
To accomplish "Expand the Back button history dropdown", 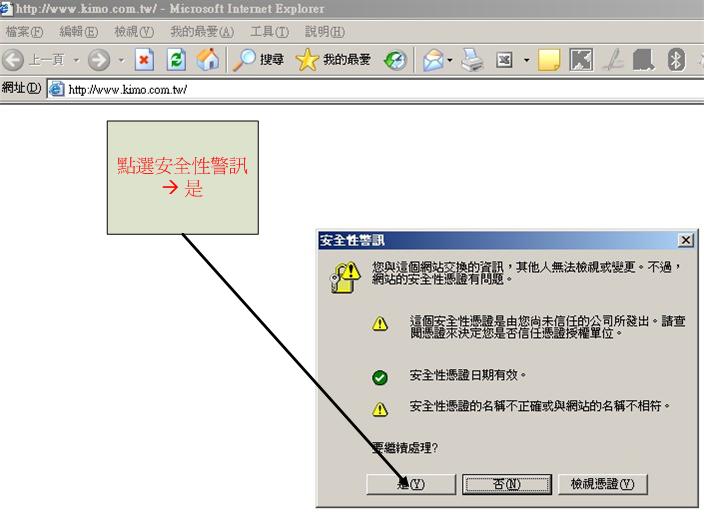I will coord(76,60).
